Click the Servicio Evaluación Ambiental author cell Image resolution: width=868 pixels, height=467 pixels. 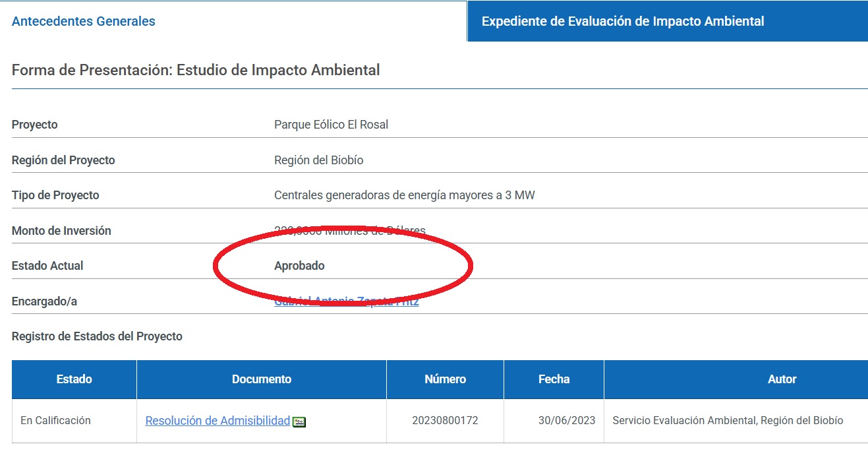[728, 421]
